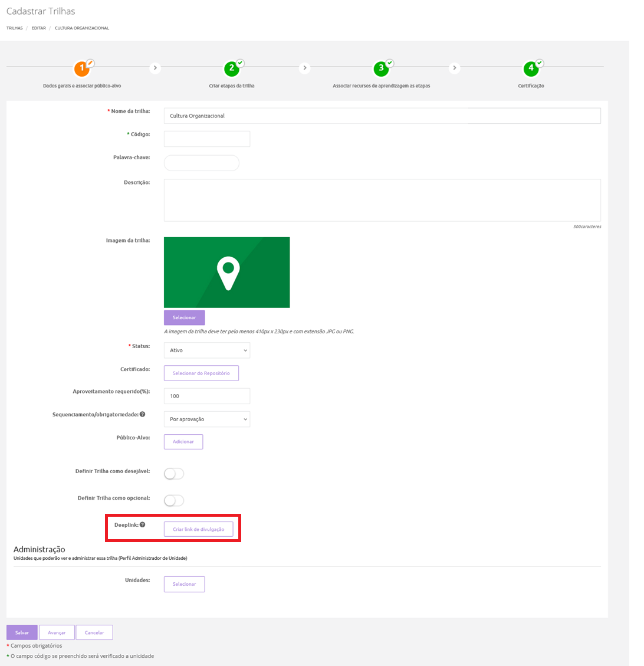Toggle Definir Trilha como desejável switch
Image resolution: width=644 pixels, height=666 pixels.
tap(174, 474)
